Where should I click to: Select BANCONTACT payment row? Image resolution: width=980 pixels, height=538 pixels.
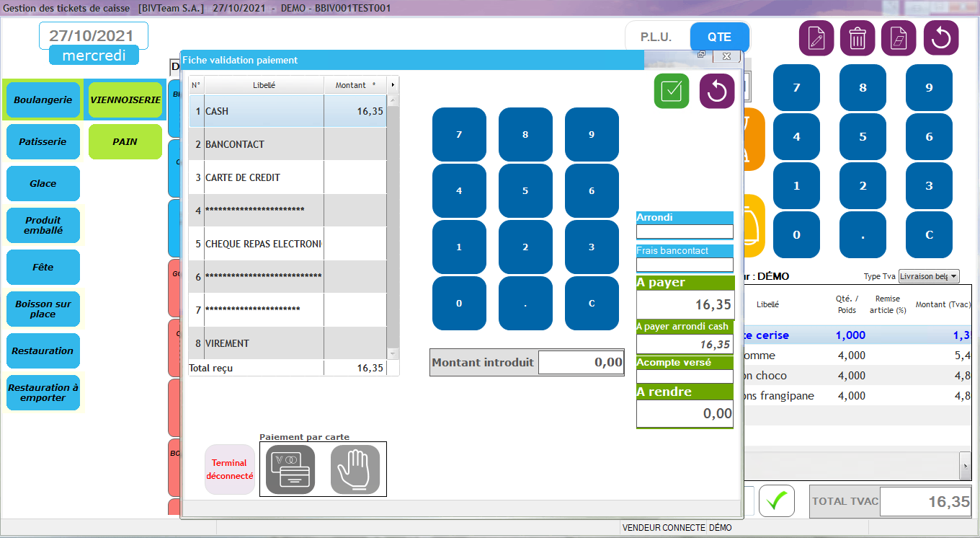(x=264, y=144)
